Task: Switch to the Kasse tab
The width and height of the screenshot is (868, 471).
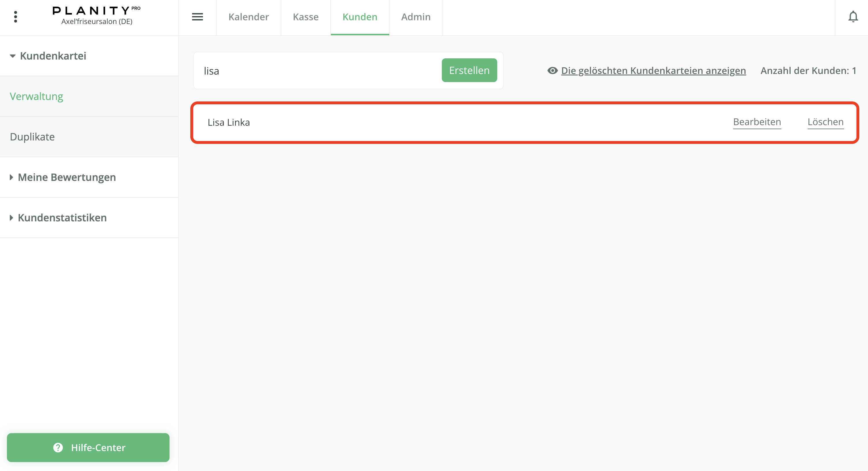Action: point(305,17)
